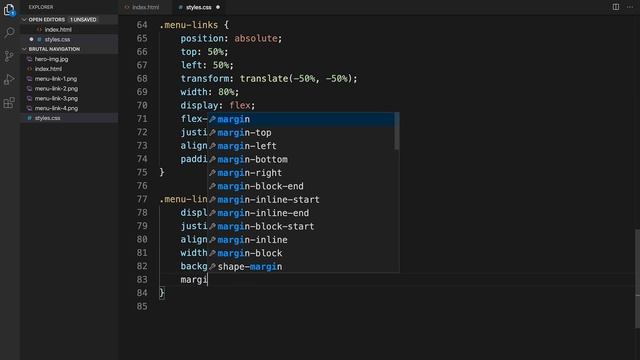Open the Run and Debug icon
The height and width of the screenshot is (360, 640).
[x=9, y=79]
